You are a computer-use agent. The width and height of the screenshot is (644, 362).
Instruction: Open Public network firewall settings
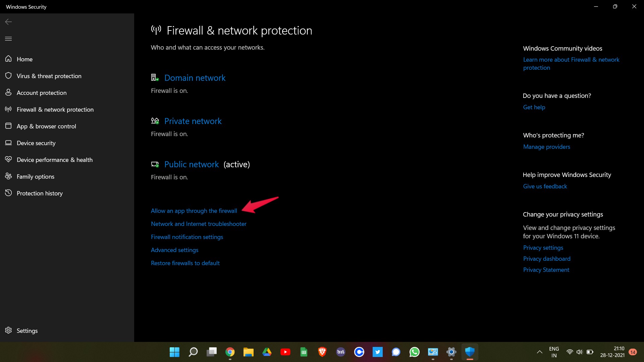click(x=191, y=164)
